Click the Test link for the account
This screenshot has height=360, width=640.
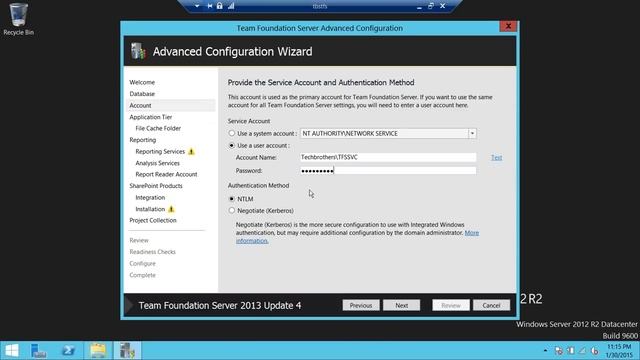[x=496, y=158]
